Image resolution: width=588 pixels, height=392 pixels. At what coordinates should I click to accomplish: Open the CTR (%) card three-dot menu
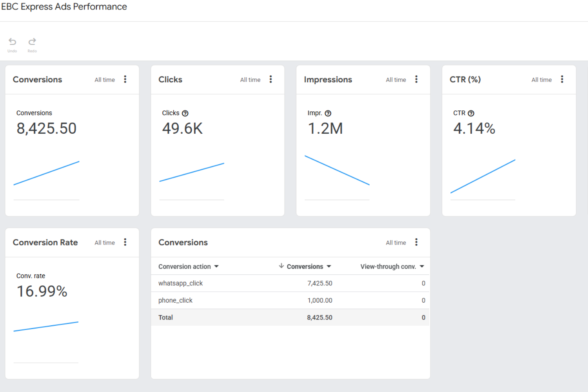pos(562,79)
